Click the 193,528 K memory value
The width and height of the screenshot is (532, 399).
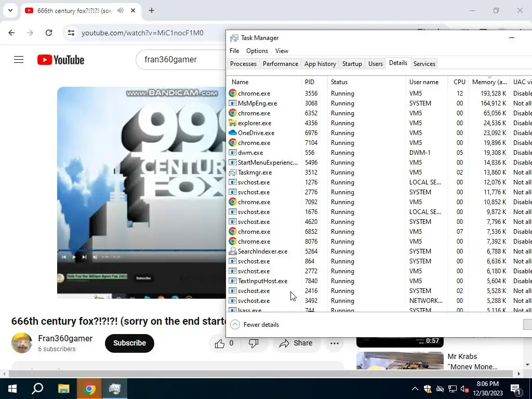pos(493,94)
